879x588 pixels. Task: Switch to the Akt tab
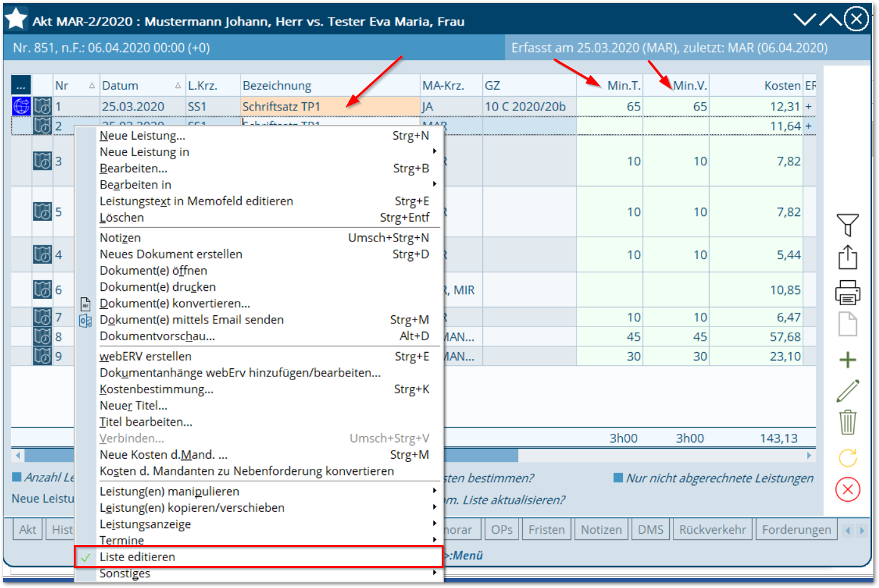tap(27, 530)
